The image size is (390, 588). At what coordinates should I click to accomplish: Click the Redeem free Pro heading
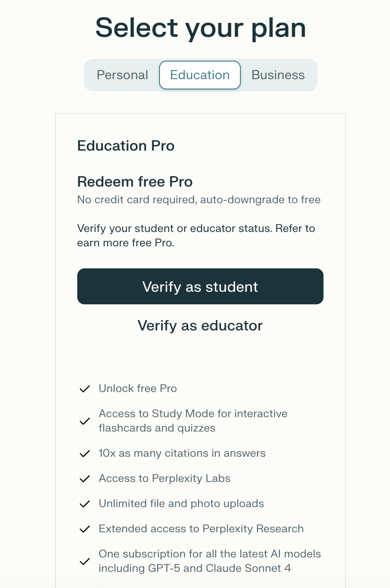point(135,182)
